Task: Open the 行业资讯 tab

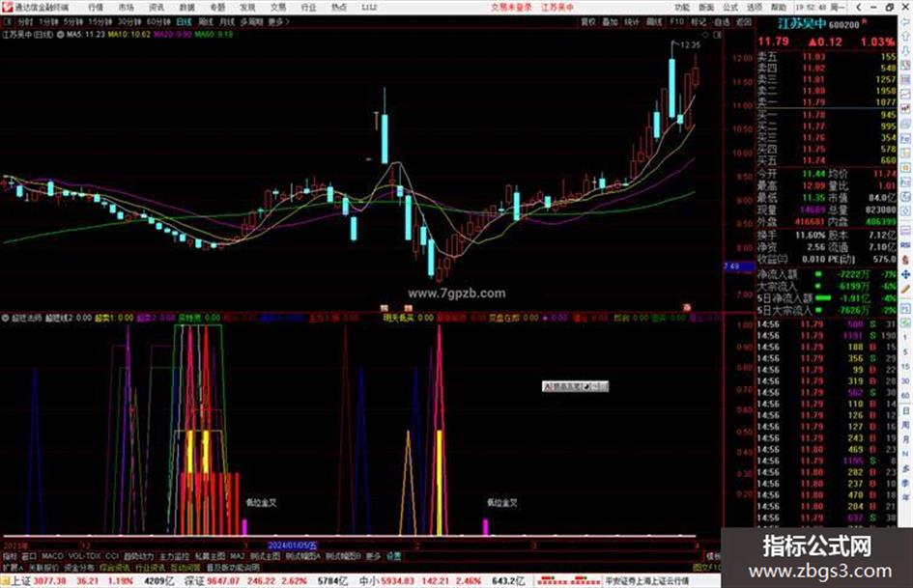Action: (150, 567)
